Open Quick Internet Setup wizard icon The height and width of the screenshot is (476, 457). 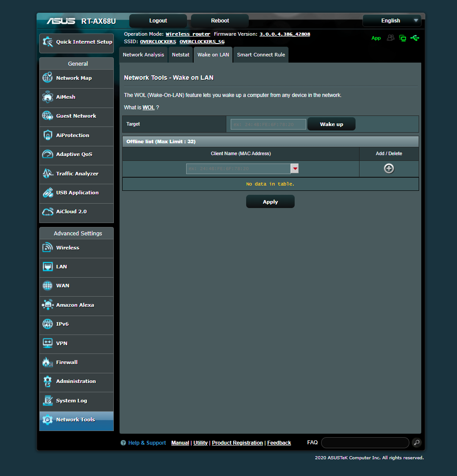(48, 42)
